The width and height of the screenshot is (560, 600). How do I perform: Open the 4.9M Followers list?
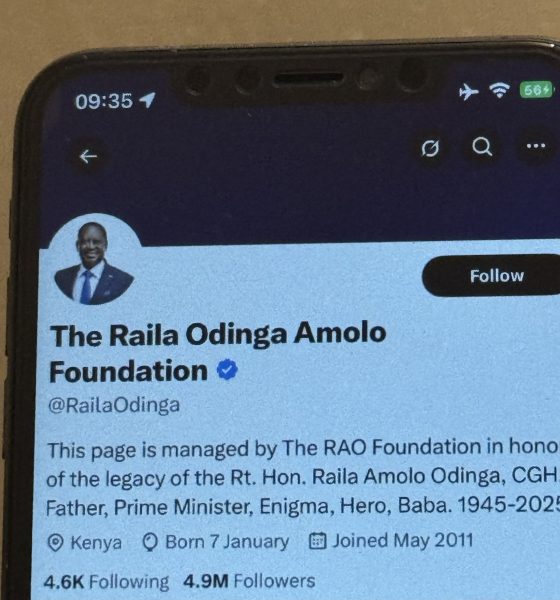tap(249, 581)
